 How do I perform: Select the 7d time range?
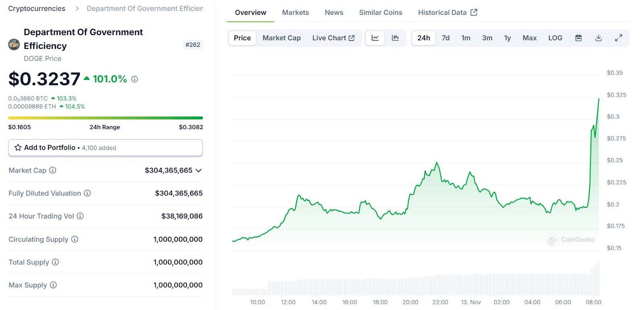pos(446,38)
